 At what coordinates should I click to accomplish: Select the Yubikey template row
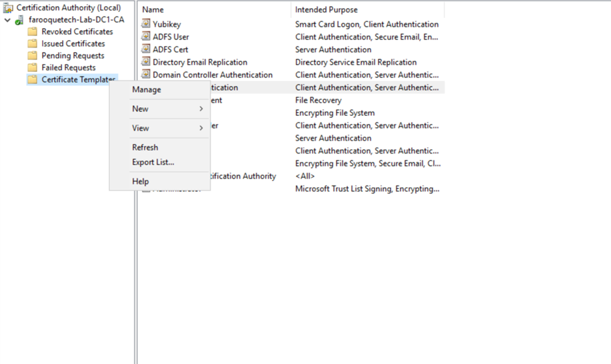coord(167,24)
